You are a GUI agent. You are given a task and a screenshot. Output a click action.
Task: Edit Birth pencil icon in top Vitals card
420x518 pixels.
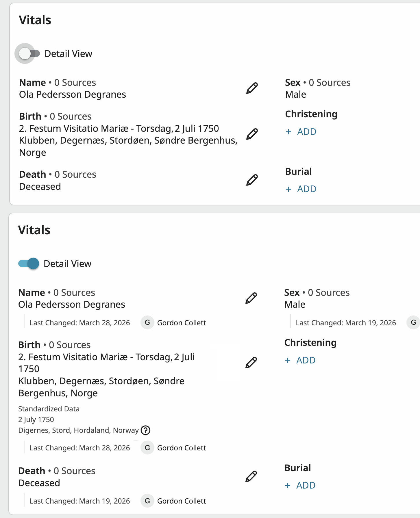(x=252, y=134)
